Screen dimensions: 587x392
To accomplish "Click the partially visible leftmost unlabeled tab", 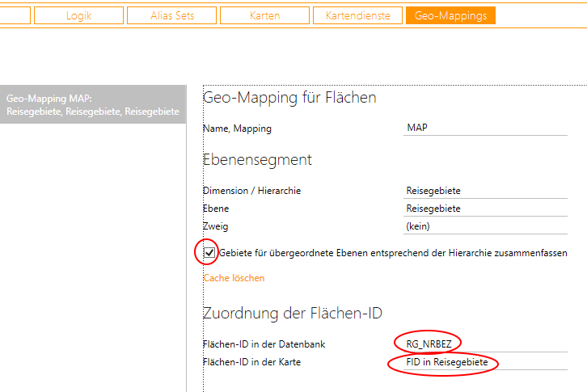I will coord(15,15).
